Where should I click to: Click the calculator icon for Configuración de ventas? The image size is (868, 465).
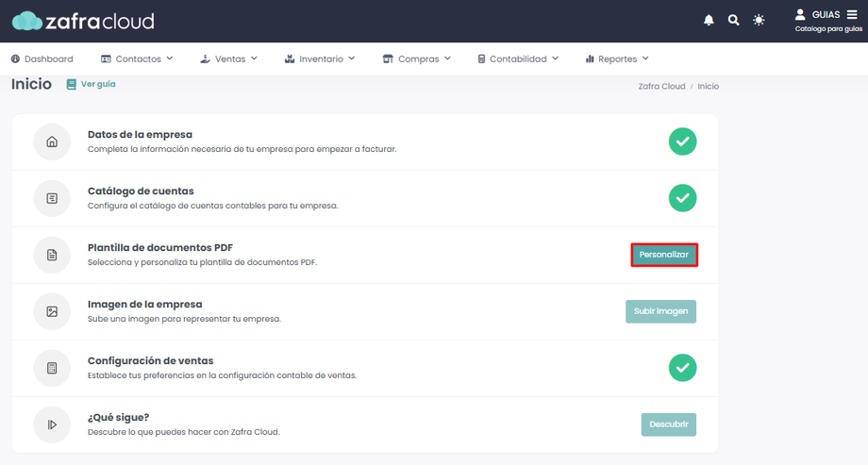click(52, 368)
